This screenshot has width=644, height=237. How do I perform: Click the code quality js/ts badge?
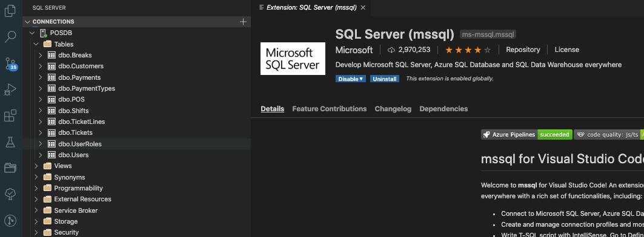pyautogui.click(x=609, y=134)
